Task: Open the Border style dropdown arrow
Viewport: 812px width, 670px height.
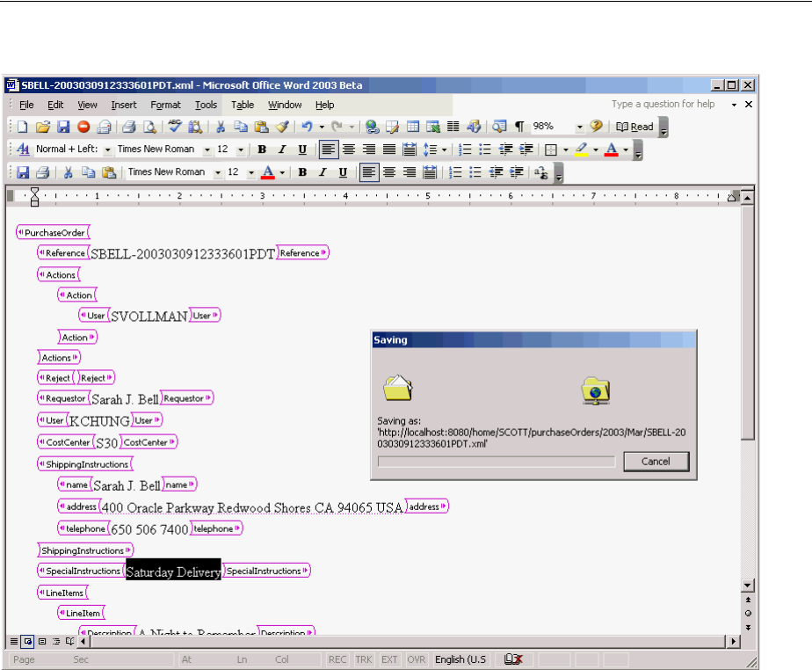Action: click(x=566, y=150)
